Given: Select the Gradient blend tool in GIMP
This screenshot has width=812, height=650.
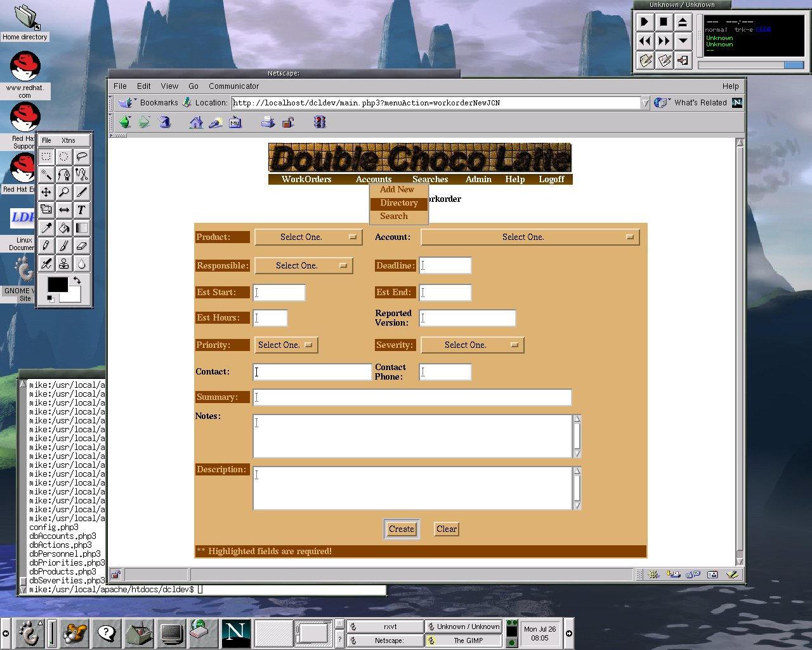Looking at the screenshot, I should 82,227.
